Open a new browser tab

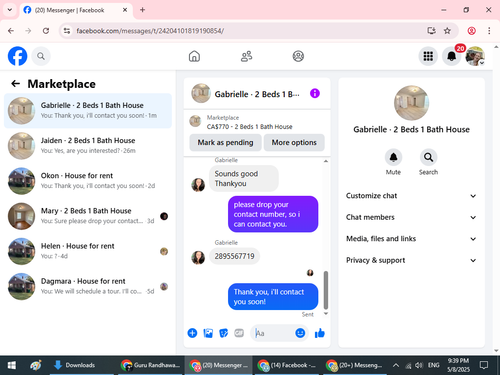click(x=142, y=10)
